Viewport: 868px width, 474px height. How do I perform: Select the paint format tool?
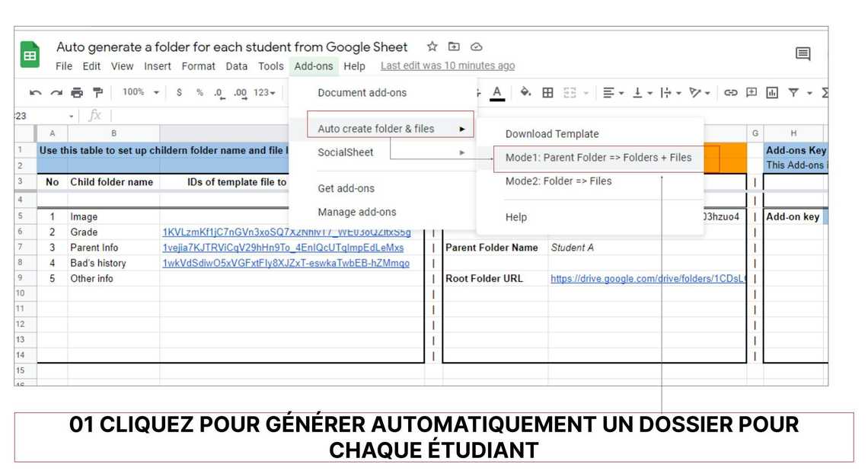coord(97,93)
